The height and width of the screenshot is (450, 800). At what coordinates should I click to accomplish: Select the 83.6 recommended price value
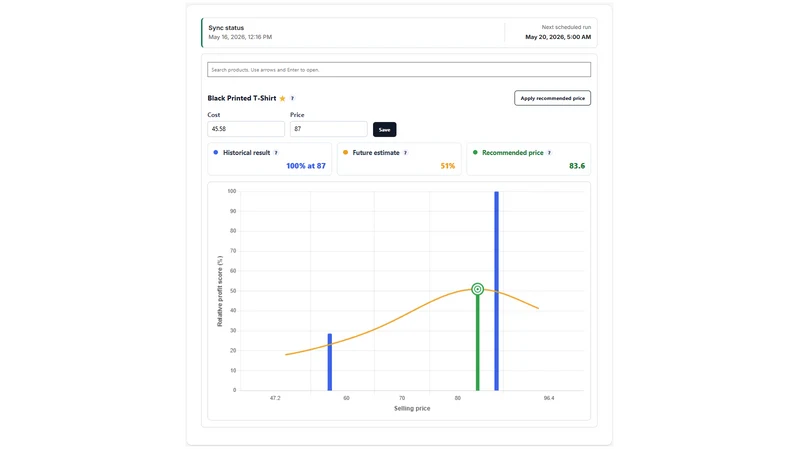(x=577, y=166)
